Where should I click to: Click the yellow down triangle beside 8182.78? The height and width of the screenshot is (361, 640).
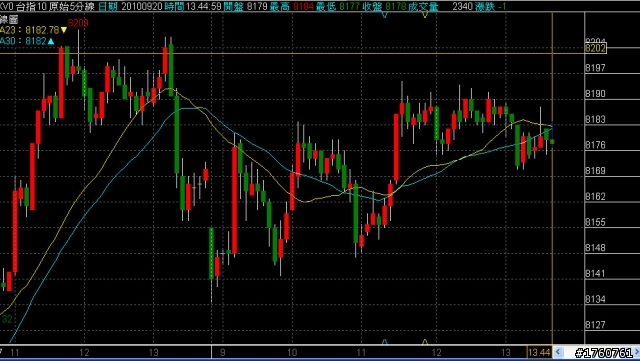pos(64,30)
